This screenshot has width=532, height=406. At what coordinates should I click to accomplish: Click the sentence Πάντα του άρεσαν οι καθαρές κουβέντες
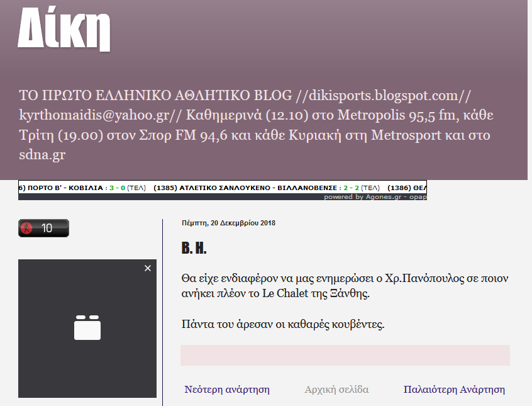click(x=282, y=324)
